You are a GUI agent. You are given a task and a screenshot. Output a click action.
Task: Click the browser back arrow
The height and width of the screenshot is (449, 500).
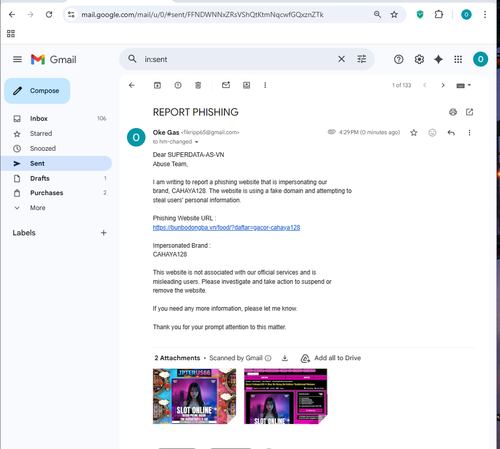[x=12, y=14]
